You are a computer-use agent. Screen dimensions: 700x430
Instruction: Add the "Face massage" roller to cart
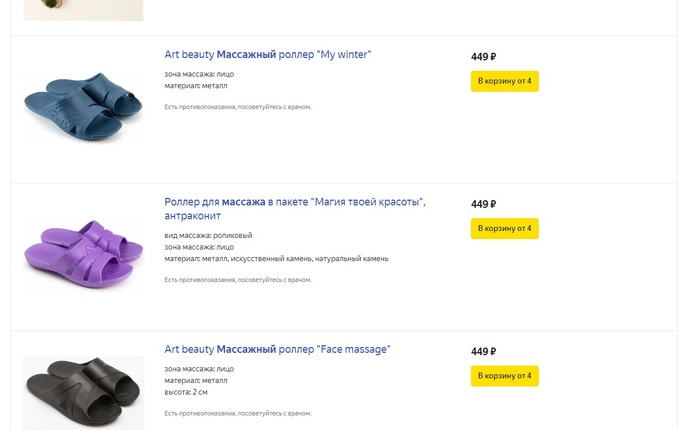click(504, 376)
